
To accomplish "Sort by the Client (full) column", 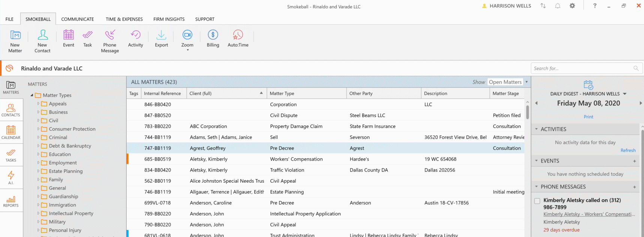I will click(226, 93).
